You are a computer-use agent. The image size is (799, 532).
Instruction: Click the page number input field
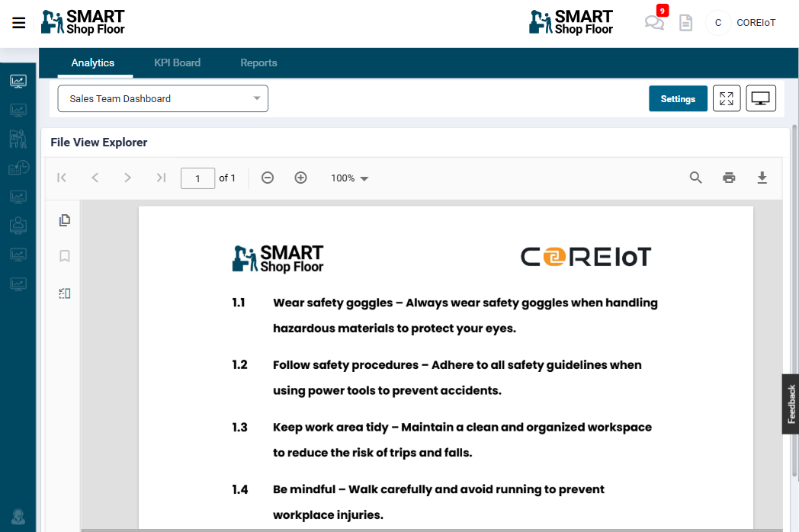(x=197, y=178)
